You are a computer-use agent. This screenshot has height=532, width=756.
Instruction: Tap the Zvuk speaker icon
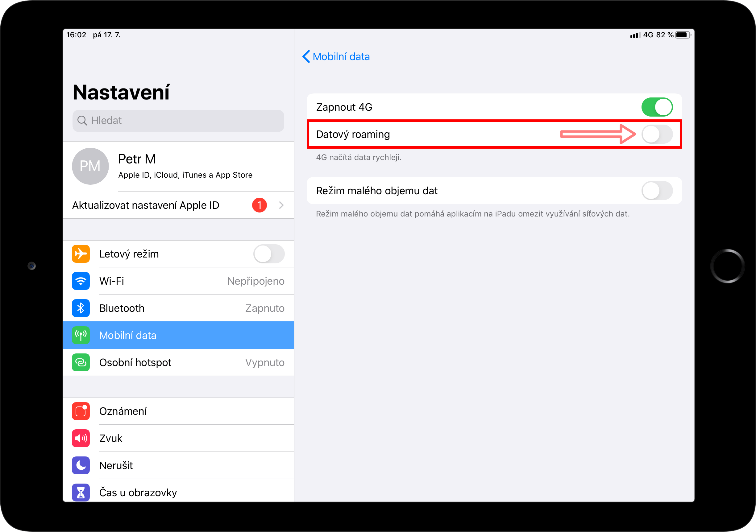tap(81, 439)
